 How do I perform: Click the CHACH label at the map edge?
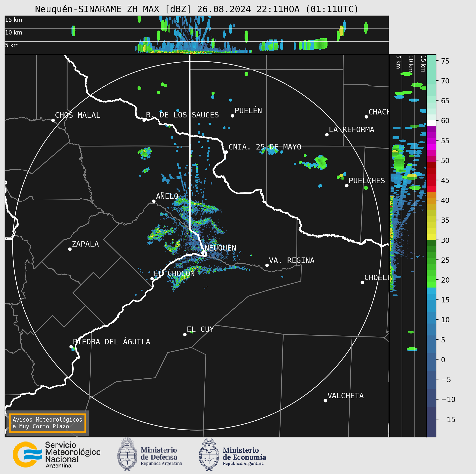coord(378,112)
